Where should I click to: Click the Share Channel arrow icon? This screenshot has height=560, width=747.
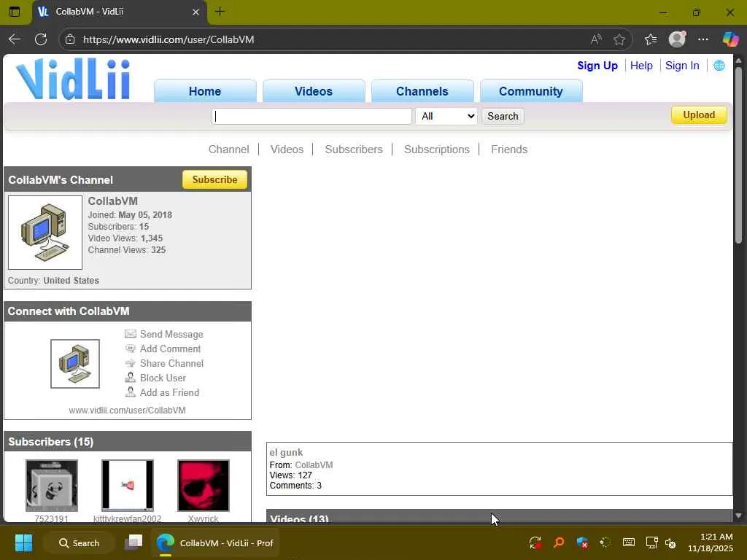pyautogui.click(x=130, y=363)
